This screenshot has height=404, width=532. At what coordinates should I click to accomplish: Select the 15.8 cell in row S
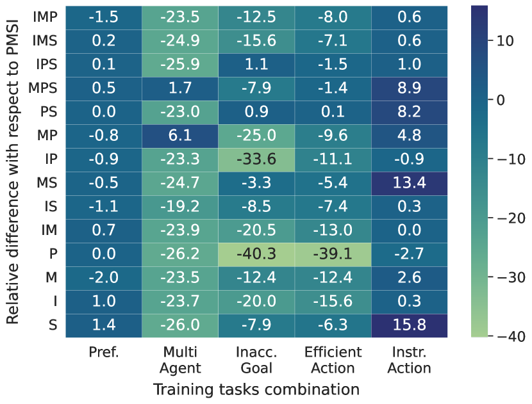click(410, 323)
